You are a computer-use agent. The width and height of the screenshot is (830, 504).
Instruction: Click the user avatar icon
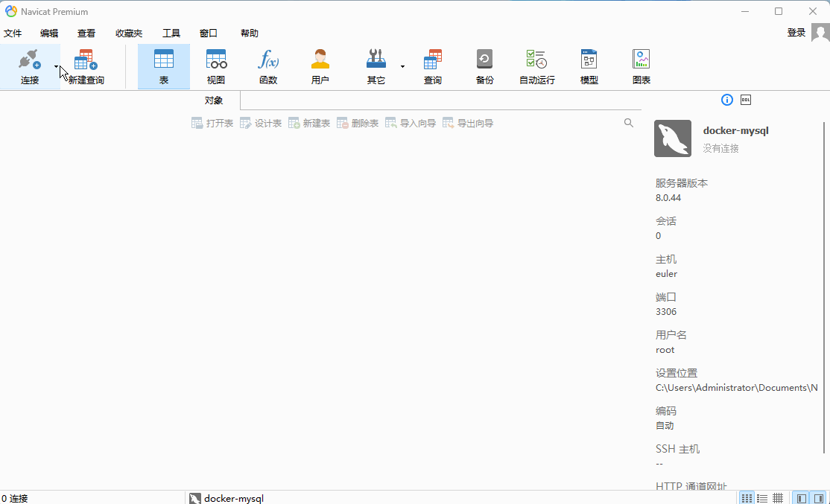coord(820,34)
